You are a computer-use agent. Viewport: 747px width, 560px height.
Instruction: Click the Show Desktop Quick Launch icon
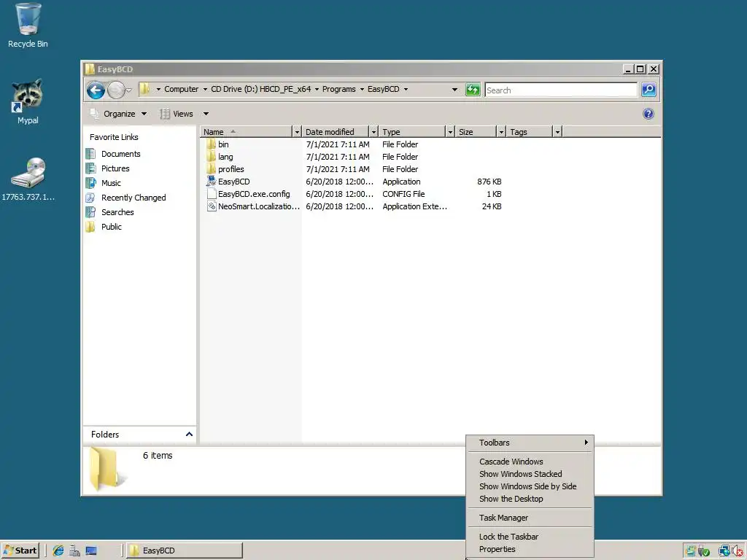click(x=91, y=551)
